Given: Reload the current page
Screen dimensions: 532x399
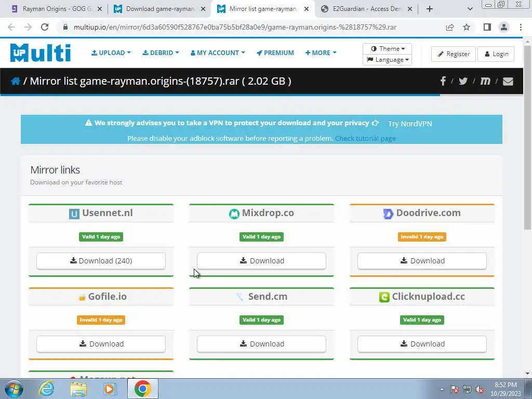Looking at the screenshot, I should coord(45,27).
